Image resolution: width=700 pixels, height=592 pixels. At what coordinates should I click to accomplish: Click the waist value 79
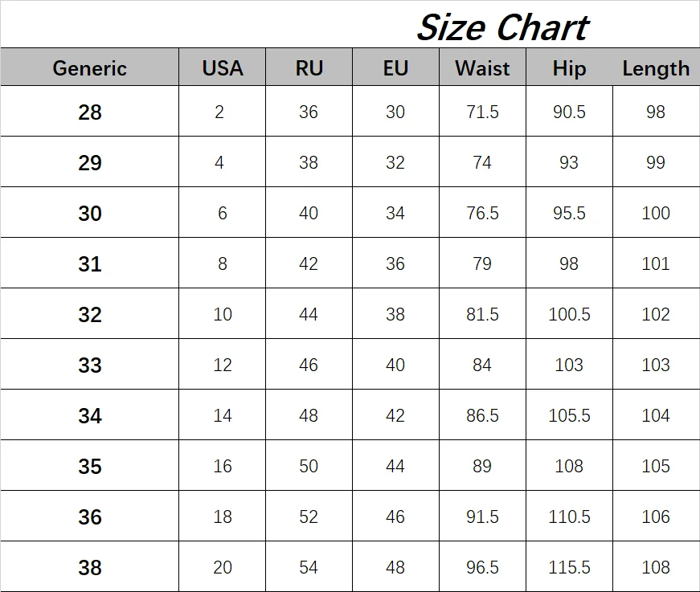(x=482, y=264)
